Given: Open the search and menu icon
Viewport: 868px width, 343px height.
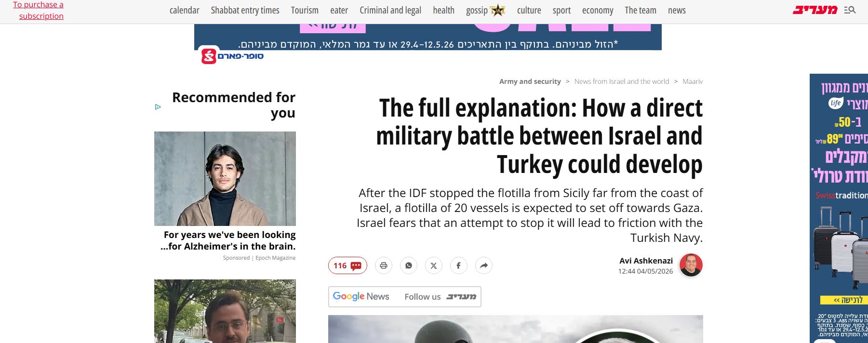Looking at the screenshot, I should (x=850, y=10).
